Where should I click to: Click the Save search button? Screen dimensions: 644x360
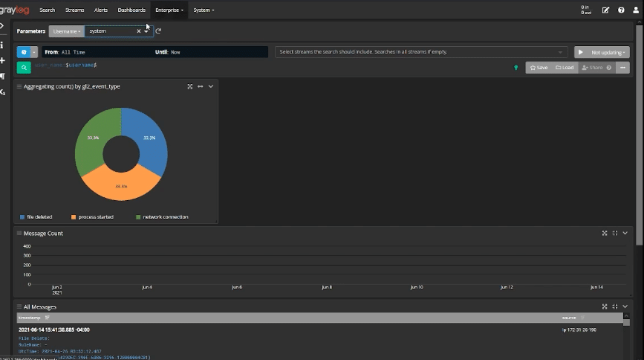pos(539,67)
